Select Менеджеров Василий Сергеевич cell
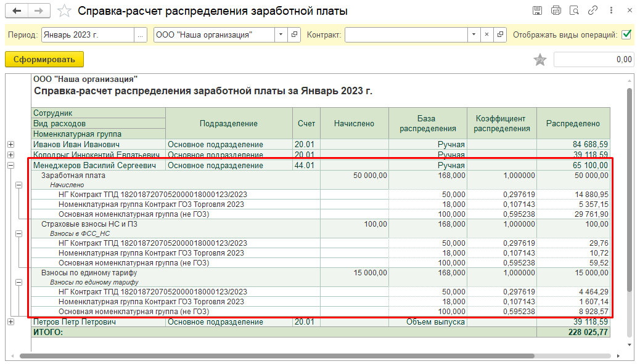640x364 pixels. [99, 166]
